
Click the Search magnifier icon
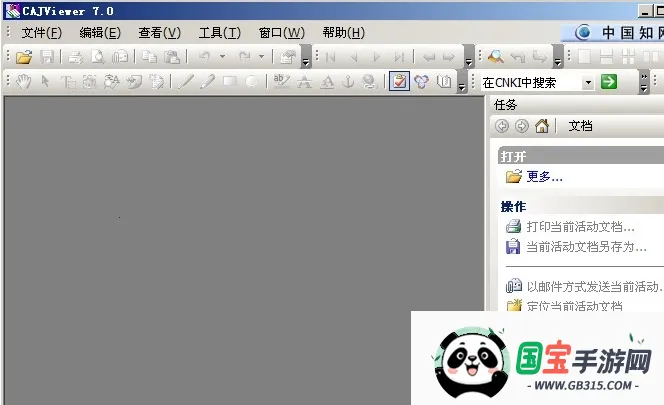point(495,56)
